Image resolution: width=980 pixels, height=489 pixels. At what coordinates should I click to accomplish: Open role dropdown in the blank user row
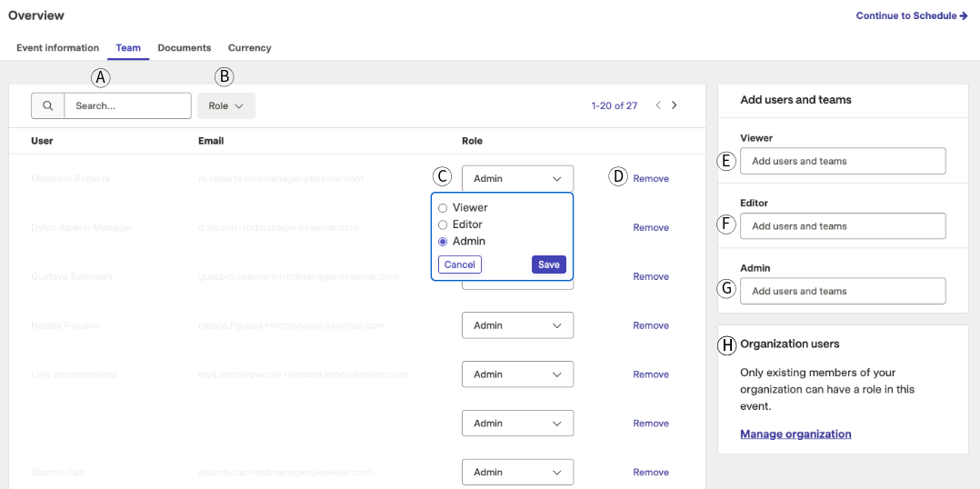pos(517,424)
